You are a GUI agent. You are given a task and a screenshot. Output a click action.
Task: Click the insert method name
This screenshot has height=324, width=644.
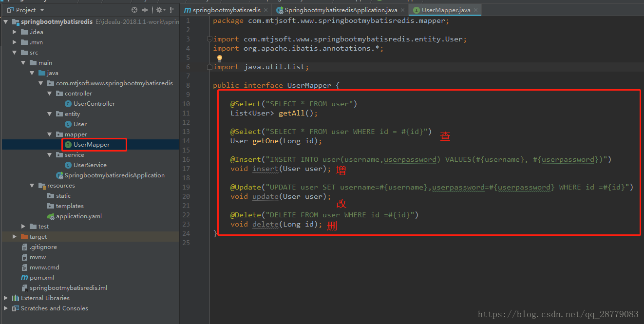click(265, 169)
